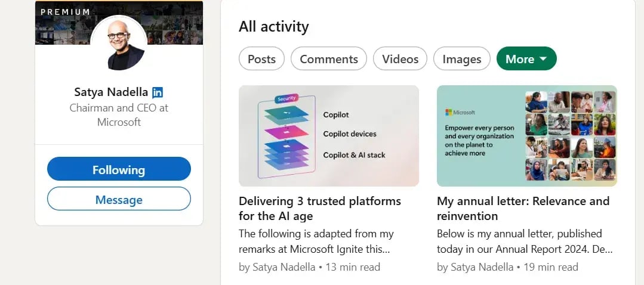
Task: Click the Microsoft Ignite remarks description text
Action: (316, 241)
